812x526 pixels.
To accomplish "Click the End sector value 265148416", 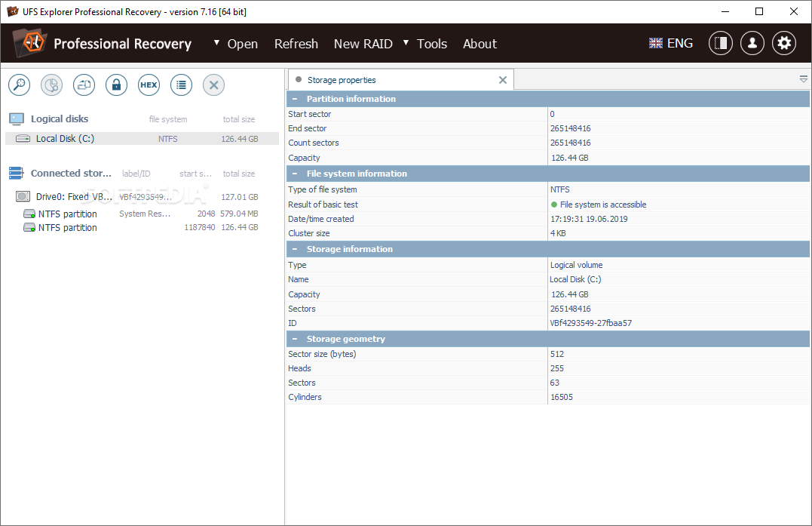I will pyautogui.click(x=570, y=128).
